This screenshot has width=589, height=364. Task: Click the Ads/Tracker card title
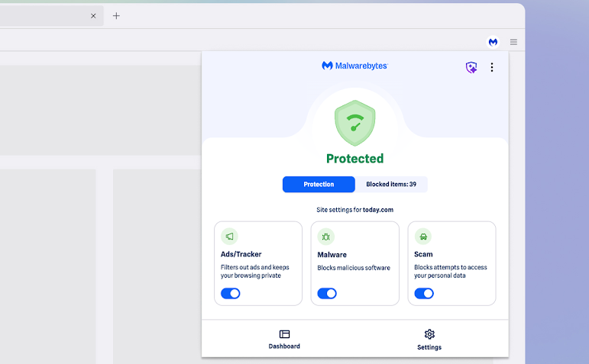coord(241,254)
